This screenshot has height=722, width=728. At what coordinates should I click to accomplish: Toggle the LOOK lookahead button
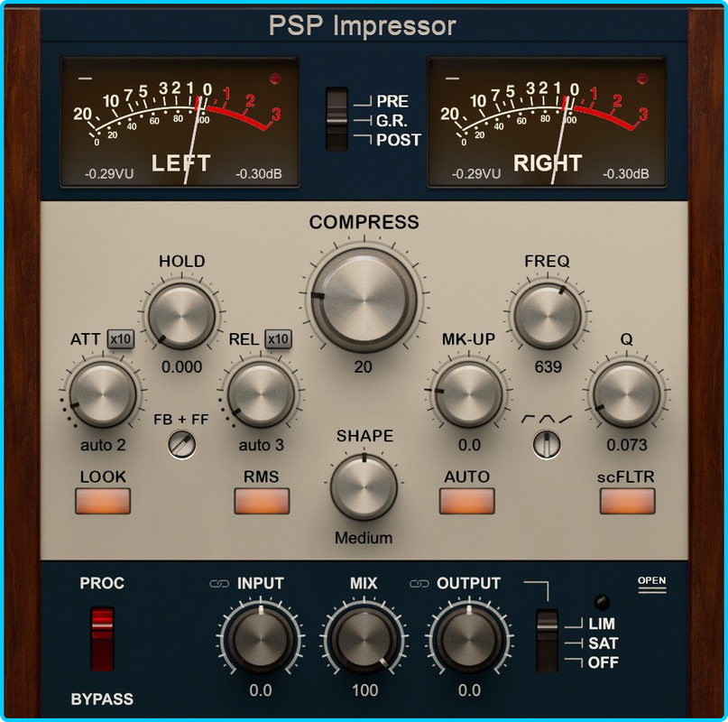click(103, 501)
